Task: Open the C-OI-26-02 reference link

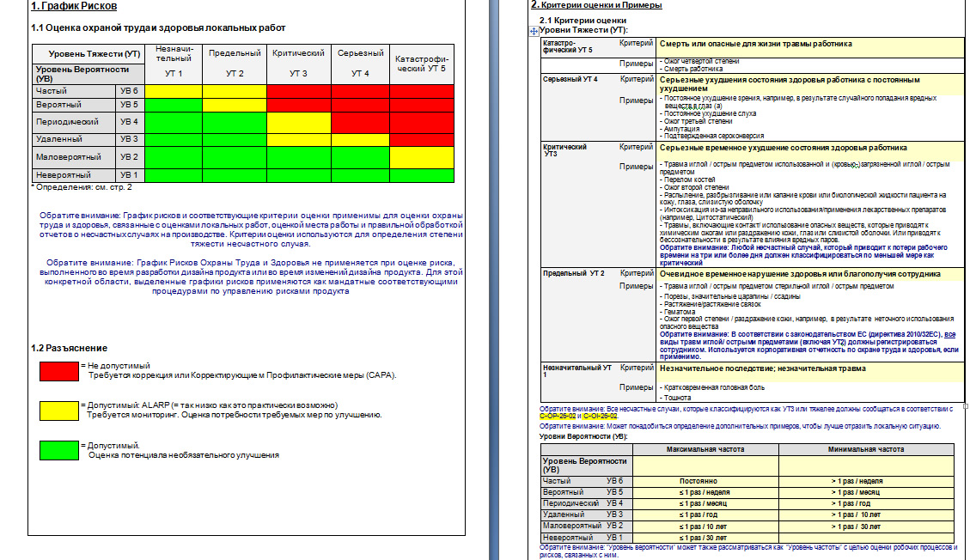Action: [600, 417]
